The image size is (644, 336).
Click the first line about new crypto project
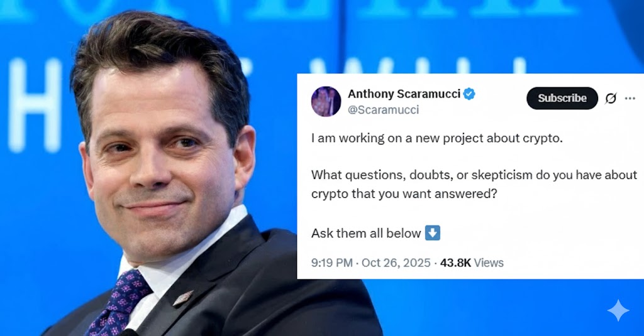click(437, 138)
